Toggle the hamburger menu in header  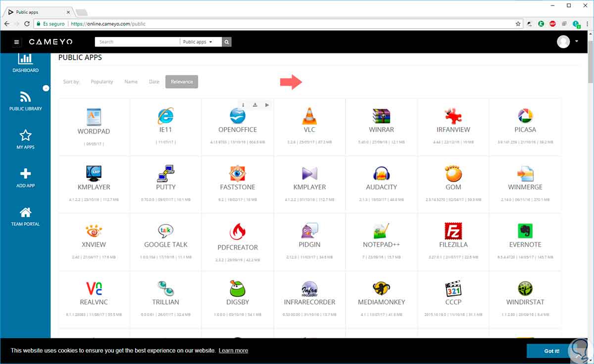tap(16, 42)
